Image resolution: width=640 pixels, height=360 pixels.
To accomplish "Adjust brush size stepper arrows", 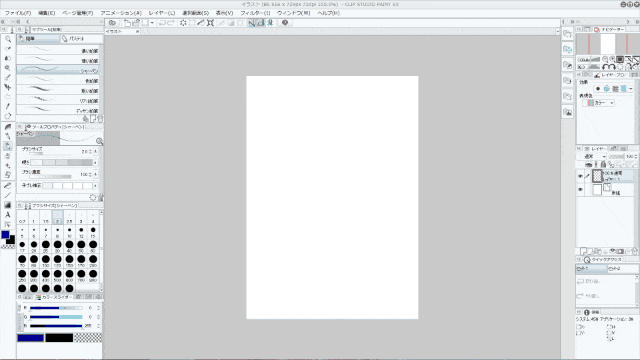I will 90,151.
